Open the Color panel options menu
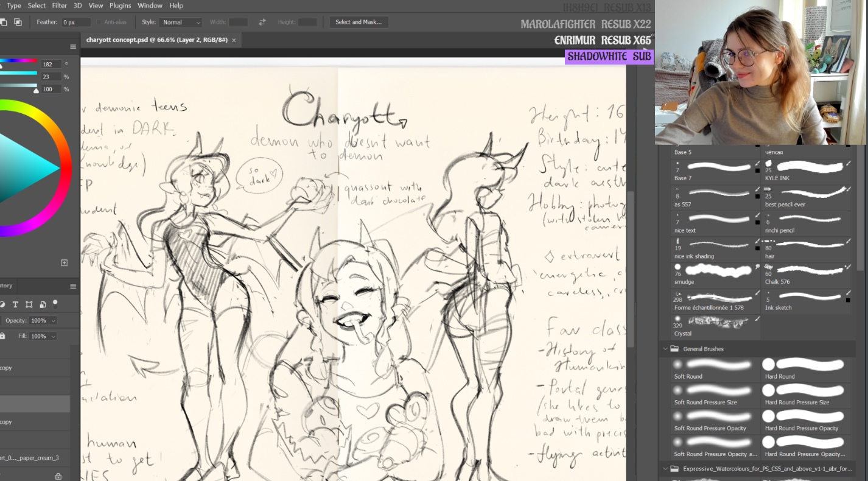Screen dimensions: 868x481 73,47
